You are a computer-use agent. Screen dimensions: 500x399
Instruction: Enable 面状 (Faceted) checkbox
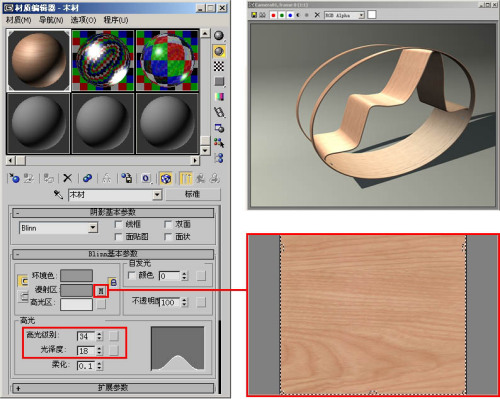tap(168, 237)
